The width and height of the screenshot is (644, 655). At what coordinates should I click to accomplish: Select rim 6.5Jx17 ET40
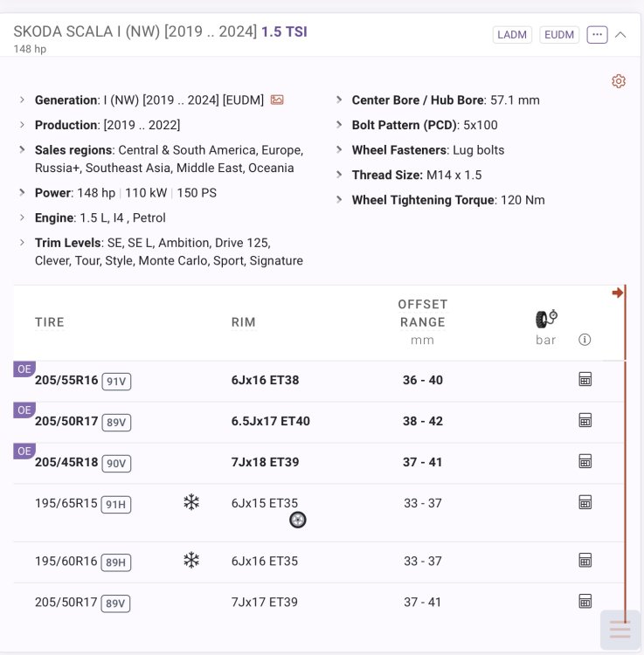270,421
